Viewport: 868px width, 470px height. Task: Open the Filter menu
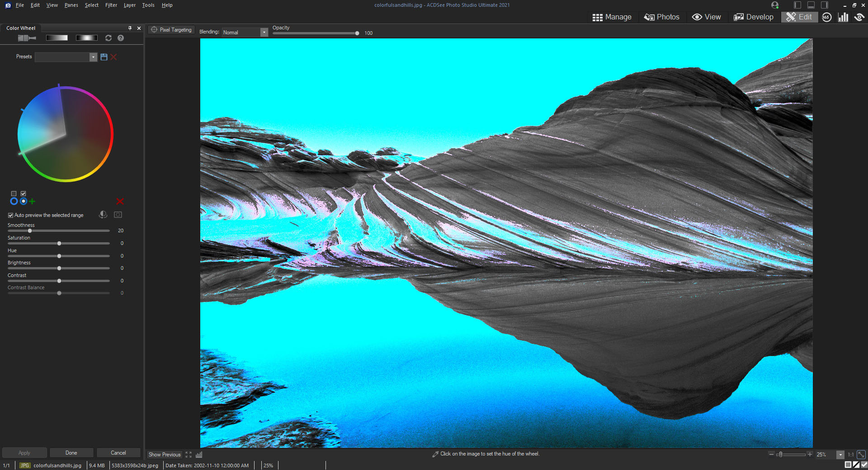tap(111, 5)
